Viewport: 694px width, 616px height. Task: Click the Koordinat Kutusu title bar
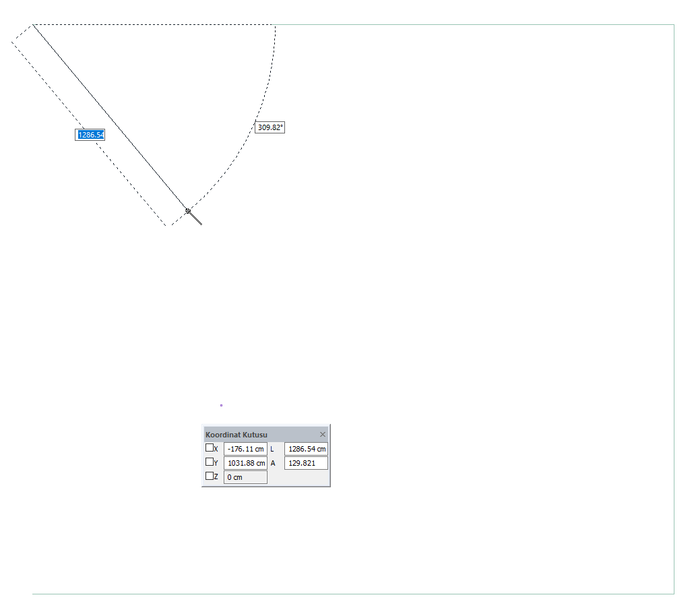(x=261, y=435)
